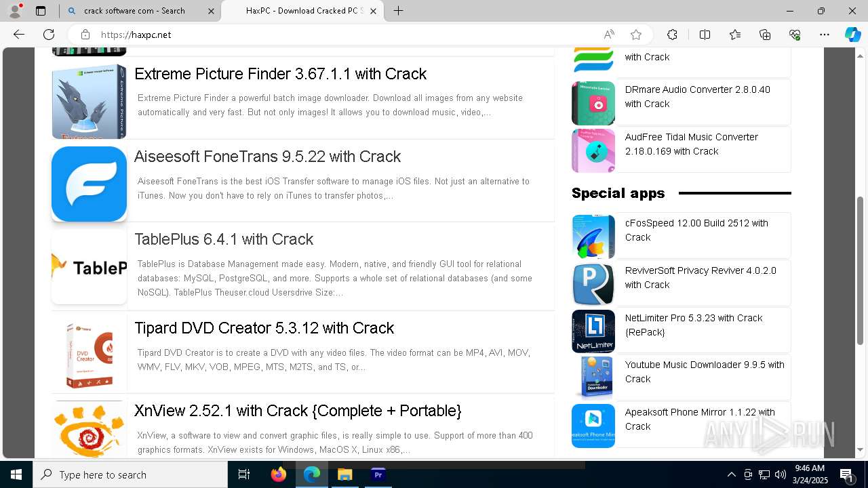868x488 pixels.
Task: Open Youtube Music Downloader 9.9.5 link
Action: (705, 372)
